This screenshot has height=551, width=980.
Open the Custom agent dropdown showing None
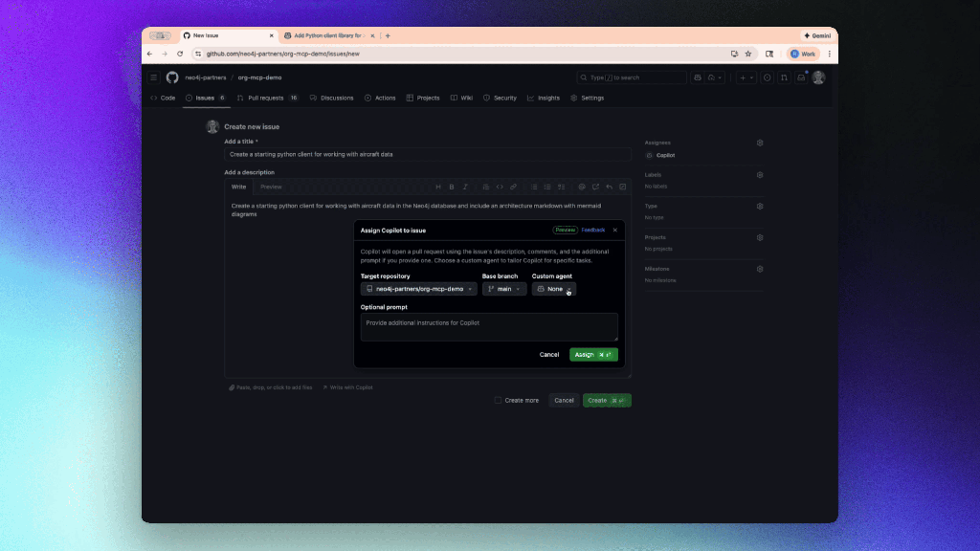(x=553, y=288)
